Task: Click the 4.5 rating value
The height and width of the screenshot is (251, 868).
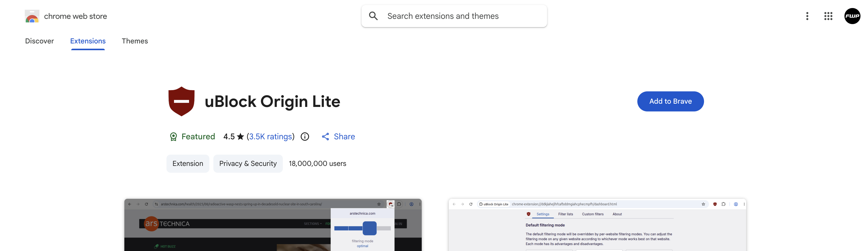Action: click(x=229, y=136)
